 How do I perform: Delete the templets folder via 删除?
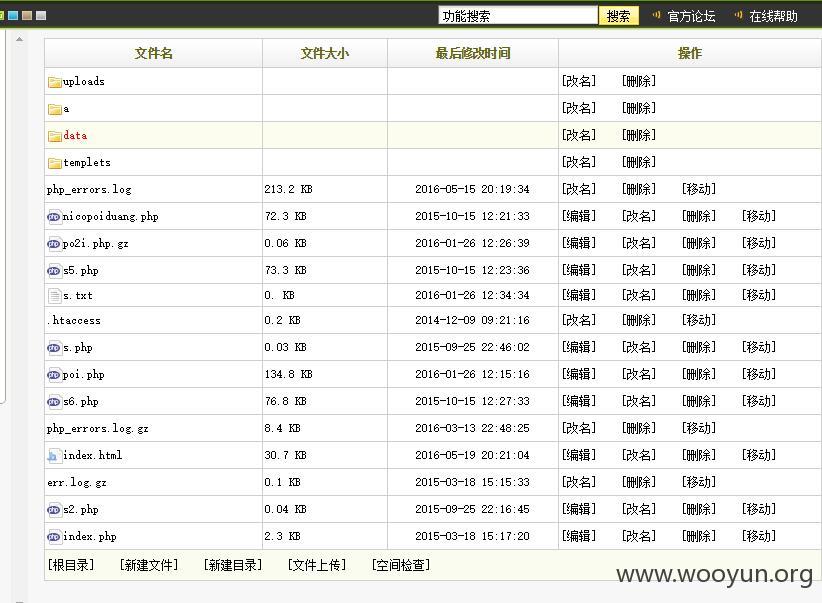[x=639, y=163]
